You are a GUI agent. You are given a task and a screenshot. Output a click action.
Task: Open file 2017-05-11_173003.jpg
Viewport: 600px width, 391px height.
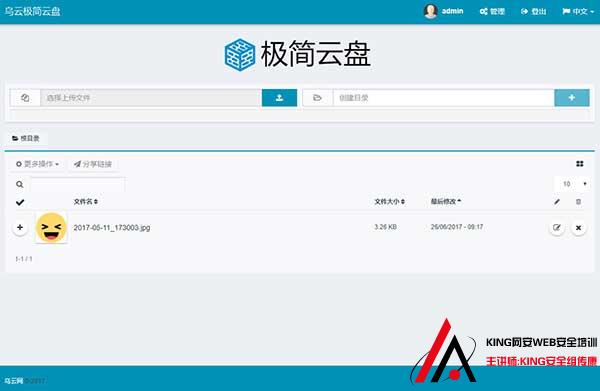tap(112, 228)
